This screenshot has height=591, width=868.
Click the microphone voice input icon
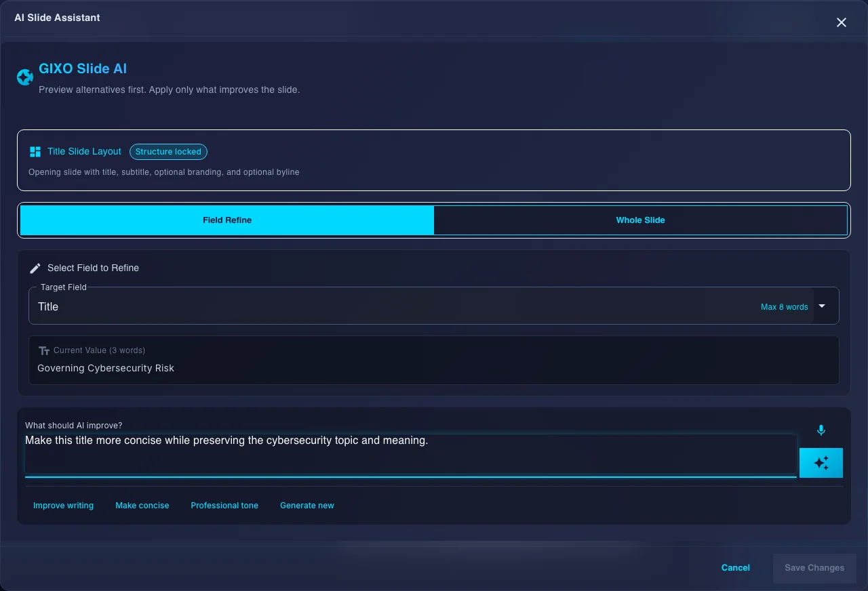click(x=821, y=430)
